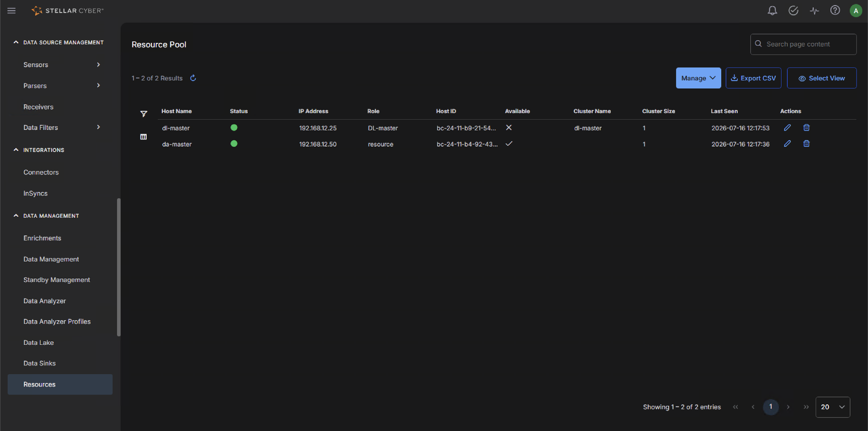Screen dimensions: 868x431
Task: Expand the Sensors submenu
Action: (98, 65)
